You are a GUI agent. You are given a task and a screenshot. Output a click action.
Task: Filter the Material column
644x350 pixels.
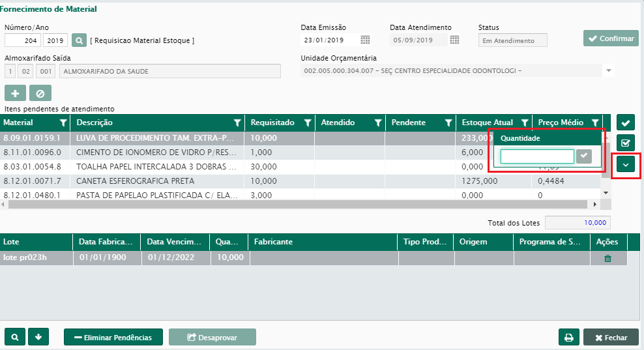63,123
